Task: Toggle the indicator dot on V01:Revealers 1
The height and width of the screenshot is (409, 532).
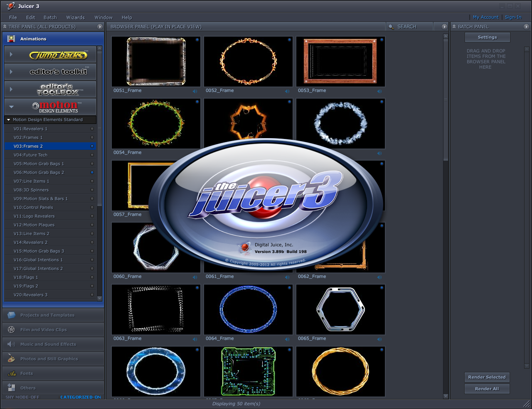Action: click(x=92, y=129)
